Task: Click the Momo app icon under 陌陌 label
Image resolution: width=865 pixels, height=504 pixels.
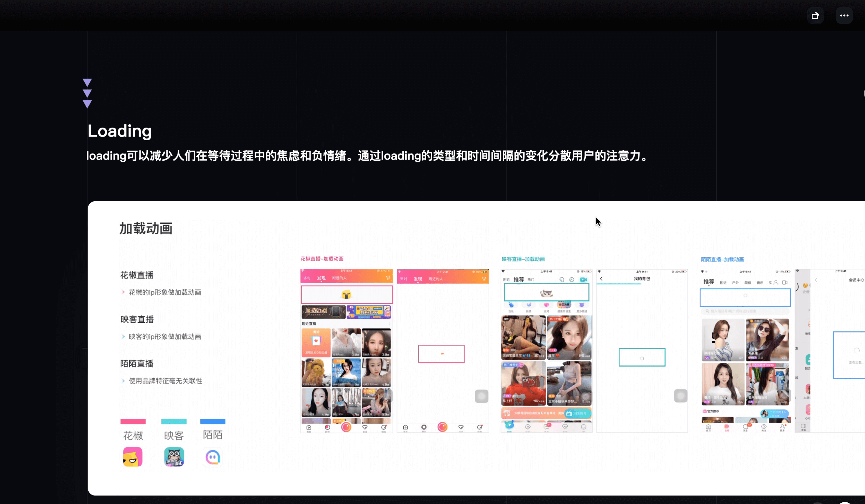Action: coord(212,457)
